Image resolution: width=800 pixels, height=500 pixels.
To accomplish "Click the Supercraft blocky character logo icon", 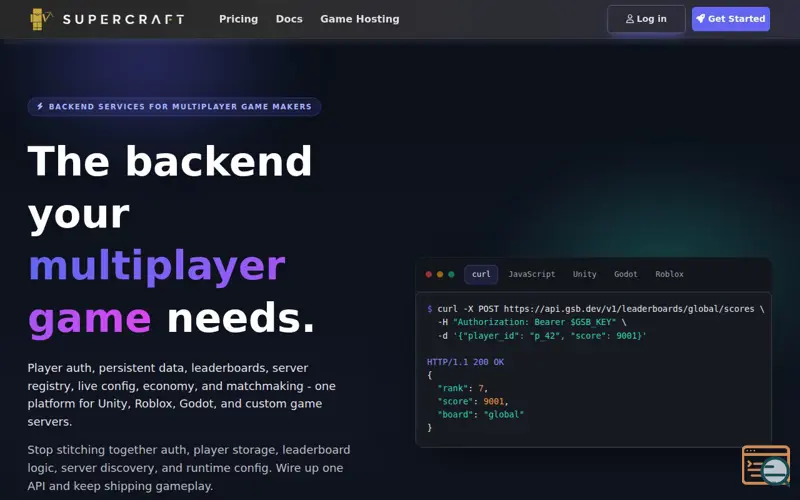I will click(x=41, y=19).
